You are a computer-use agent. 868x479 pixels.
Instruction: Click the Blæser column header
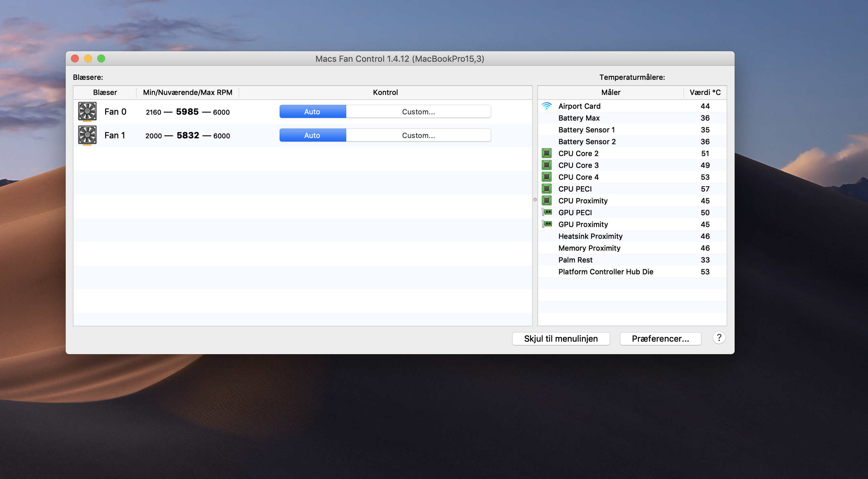coord(105,92)
